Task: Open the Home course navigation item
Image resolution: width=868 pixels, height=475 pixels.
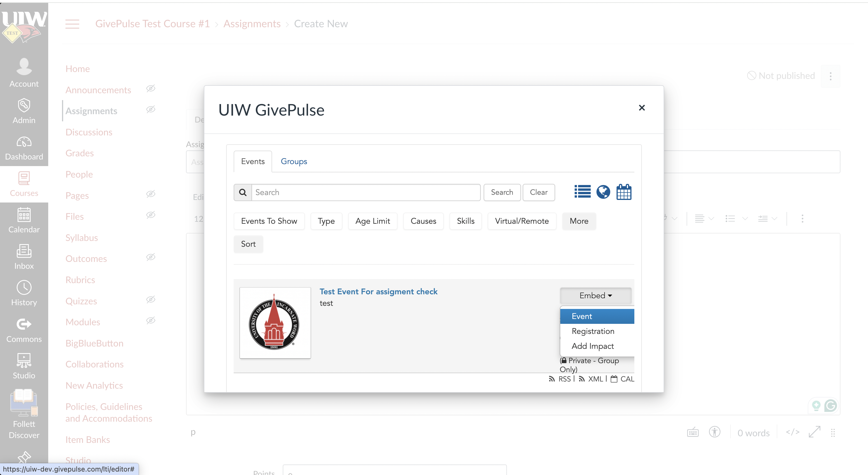Action: (77, 69)
